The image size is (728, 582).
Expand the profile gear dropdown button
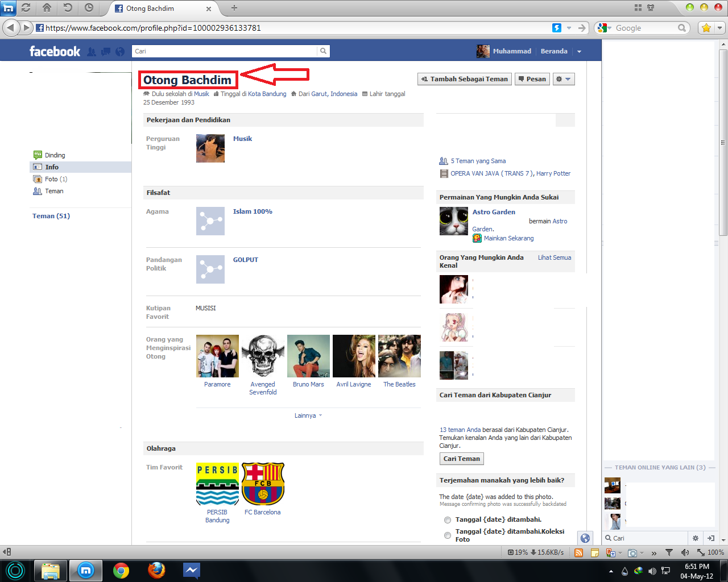point(564,79)
